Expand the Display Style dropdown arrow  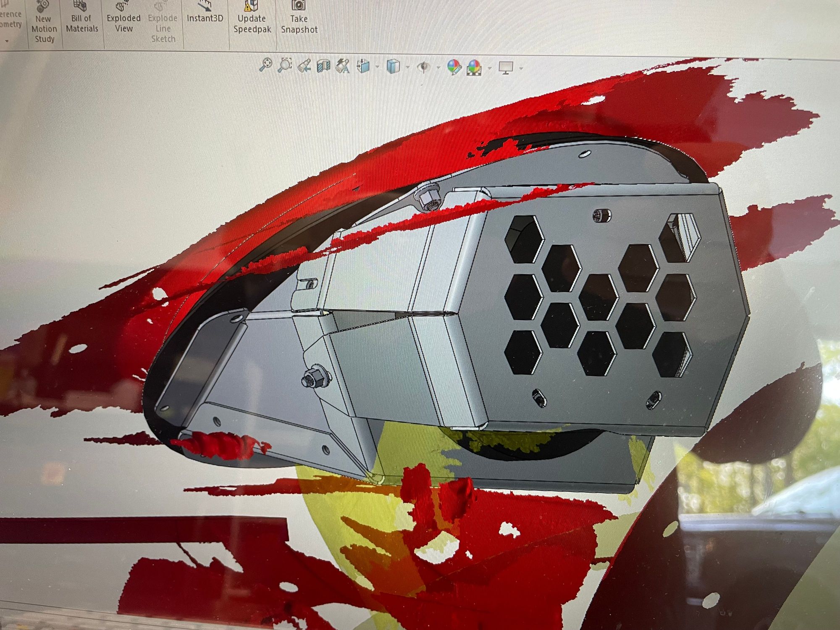[407, 67]
